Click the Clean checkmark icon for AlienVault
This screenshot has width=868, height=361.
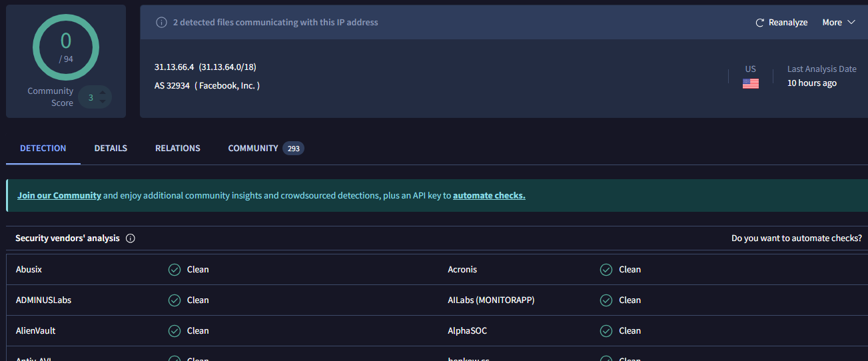175,331
